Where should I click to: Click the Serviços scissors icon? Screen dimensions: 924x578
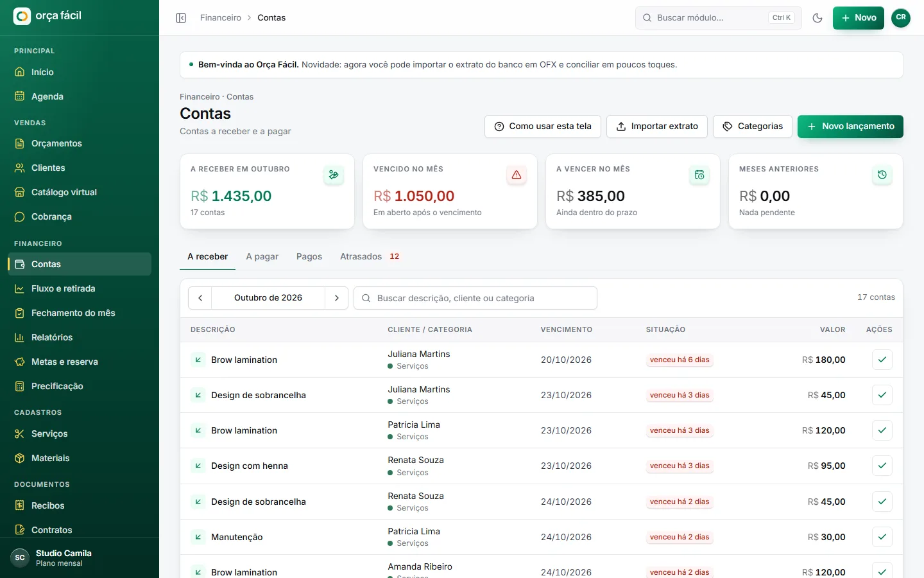(20, 433)
